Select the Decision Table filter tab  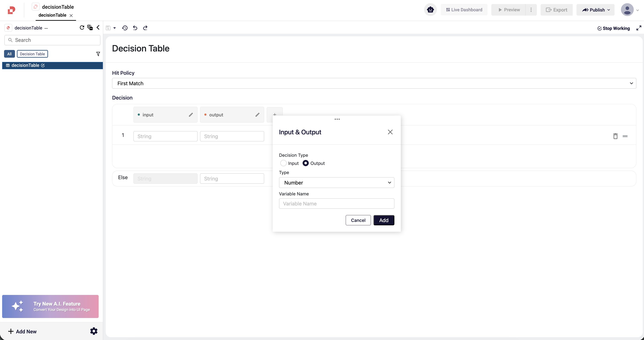[32, 54]
